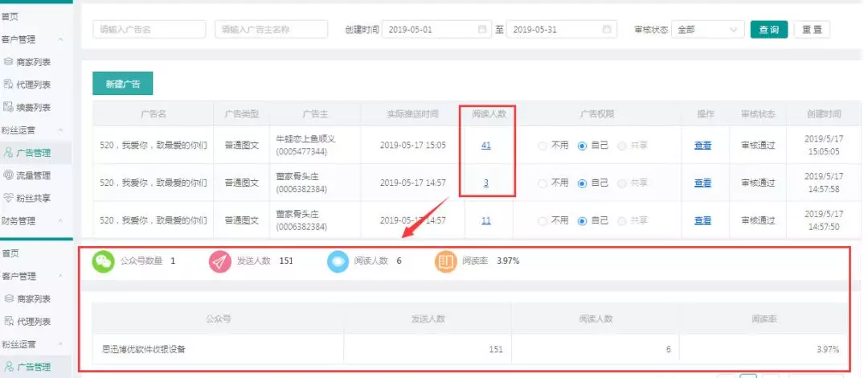868x378 pixels.
Task: Choose 不用 radio in the row with 11 readers
Action: click(x=542, y=220)
